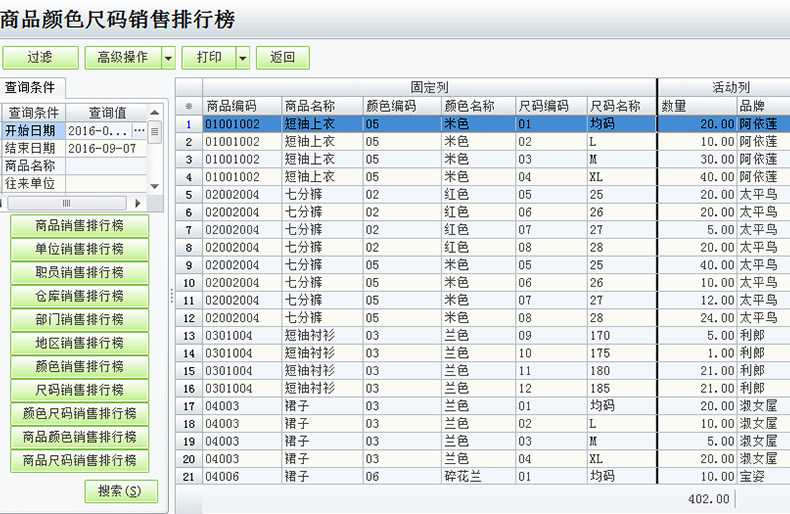Sort by 颜色编码 column header
790x514 pixels.
pos(402,106)
